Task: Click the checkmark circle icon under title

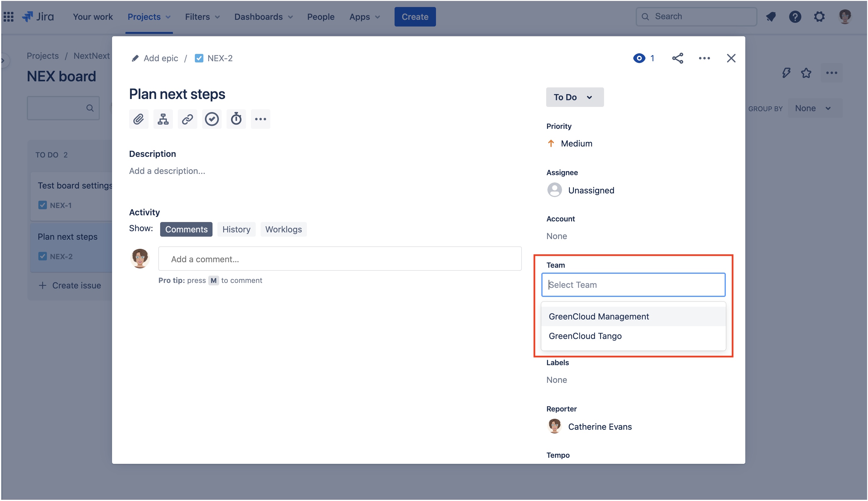Action: coord(212,119)
